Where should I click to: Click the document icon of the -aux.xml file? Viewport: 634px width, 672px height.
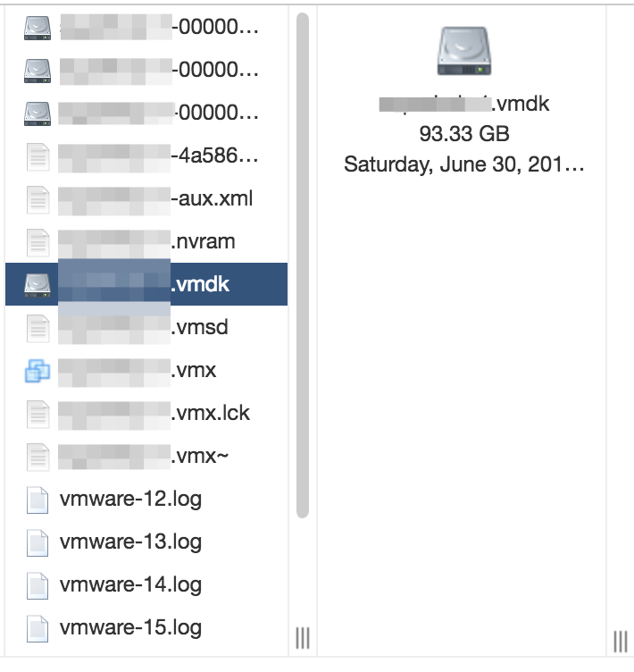pyautogui.click(x=38, y=198)
